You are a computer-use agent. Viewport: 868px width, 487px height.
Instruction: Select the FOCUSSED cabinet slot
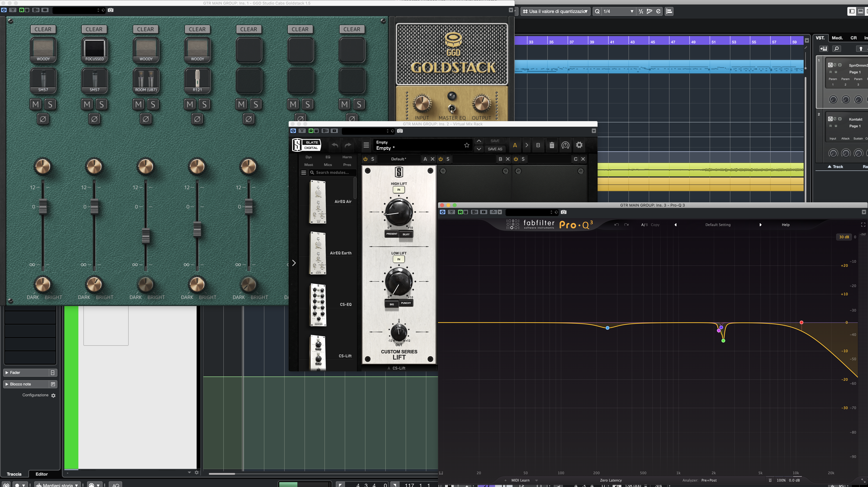point(95,50)
